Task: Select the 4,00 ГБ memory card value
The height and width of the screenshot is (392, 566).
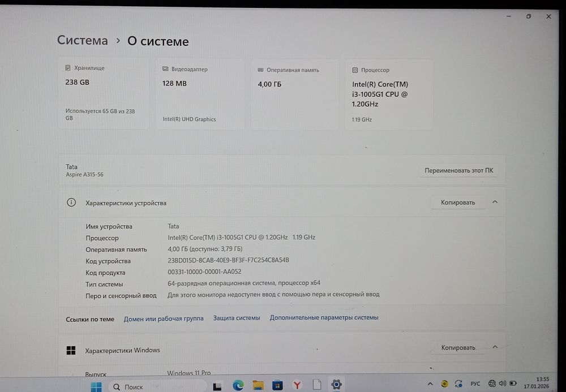Action: click(x=269, y=84)
